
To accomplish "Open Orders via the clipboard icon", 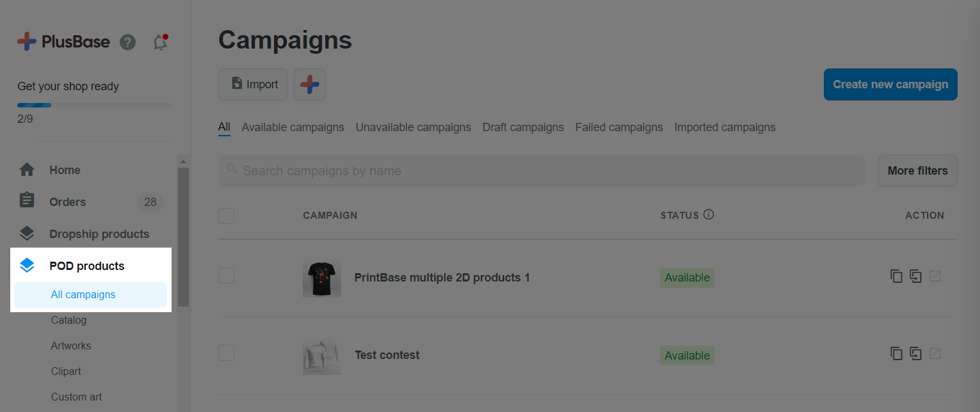I will pos(27,202).
